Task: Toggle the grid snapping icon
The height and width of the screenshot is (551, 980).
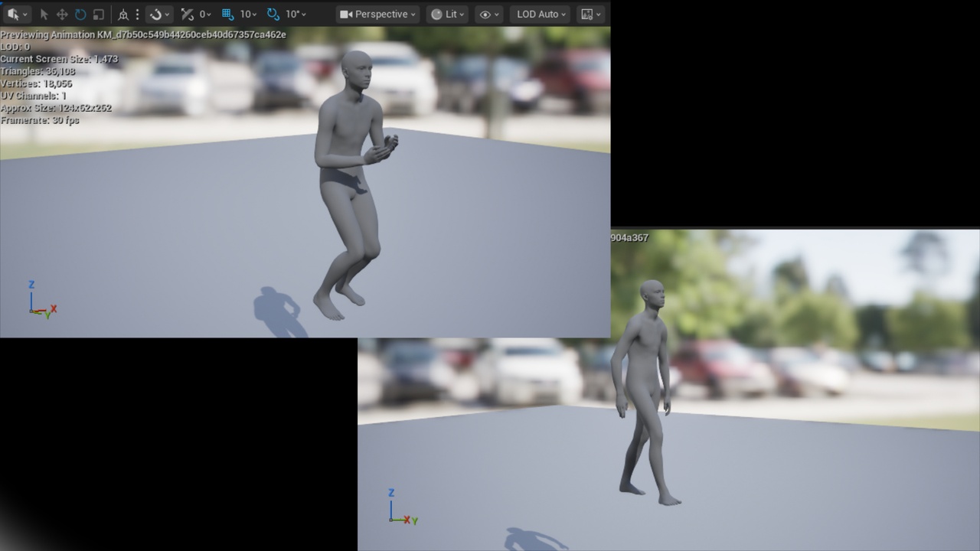Action: coord(227,14)
